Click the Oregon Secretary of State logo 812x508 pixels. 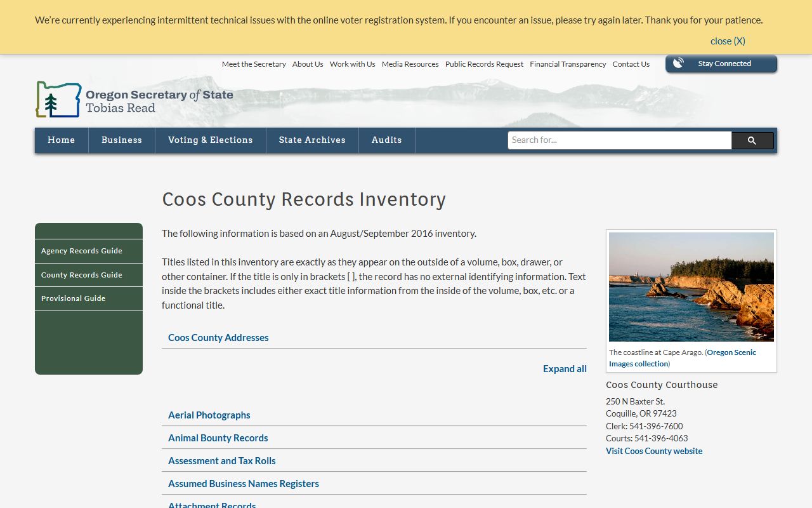pyautogui.click(x=134, y=100)
